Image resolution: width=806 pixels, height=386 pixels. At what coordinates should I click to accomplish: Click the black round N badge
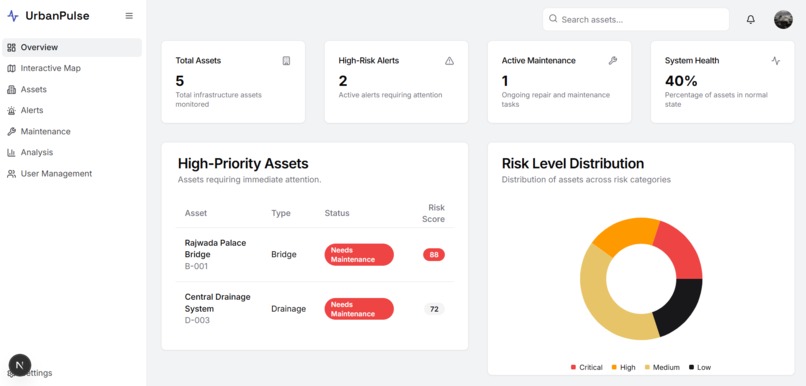(20, 365)
